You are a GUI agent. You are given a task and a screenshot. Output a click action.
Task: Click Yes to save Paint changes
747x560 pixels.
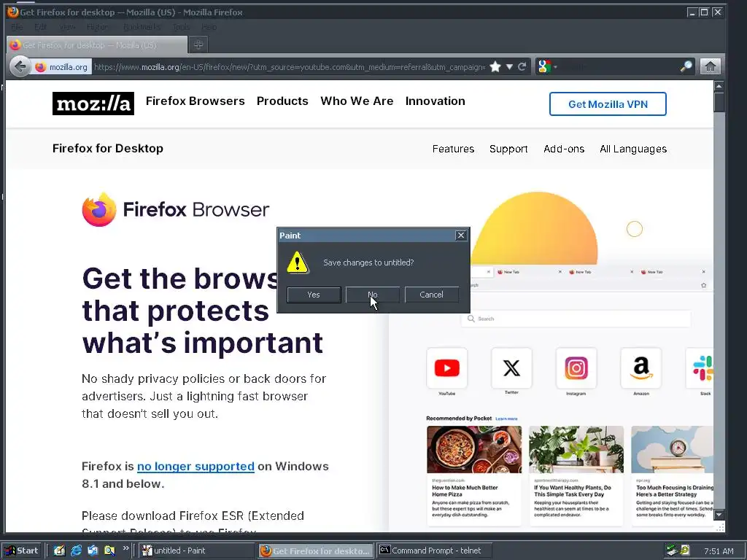coord(314,295)
